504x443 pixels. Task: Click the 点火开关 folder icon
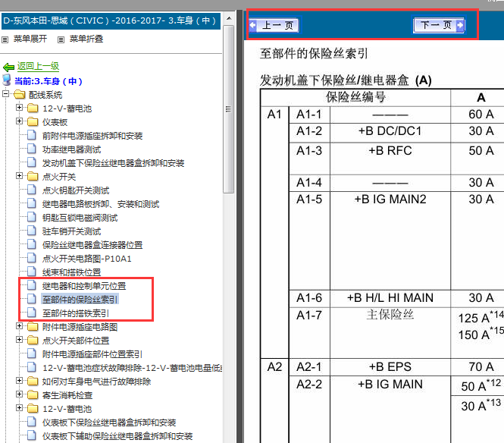click(33, 176)
